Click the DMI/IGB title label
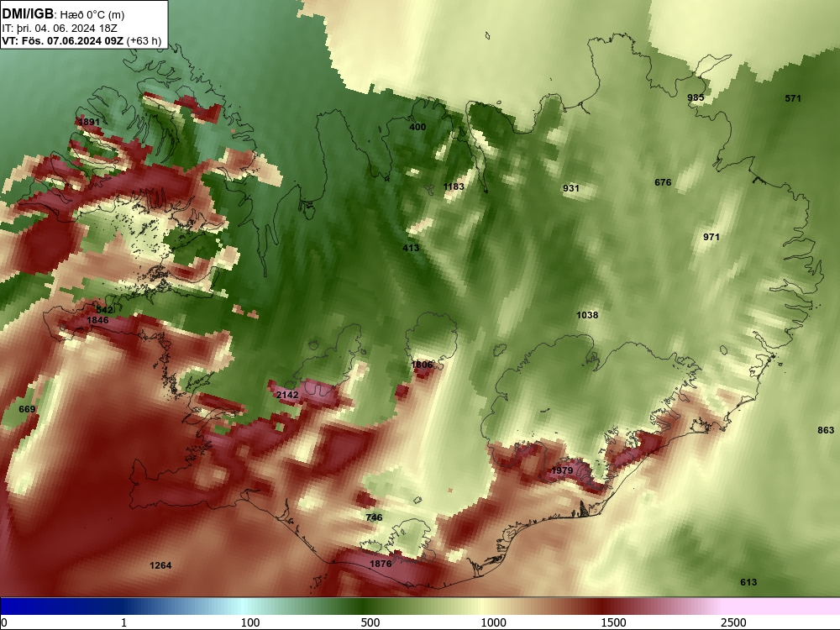This screenshot has height=630, width=840. tap(28, 14)
